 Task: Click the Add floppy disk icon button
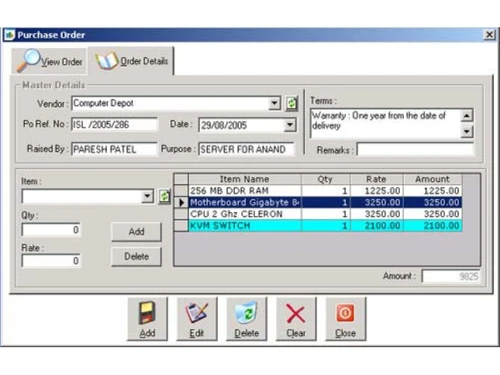(x=147, y=319)
